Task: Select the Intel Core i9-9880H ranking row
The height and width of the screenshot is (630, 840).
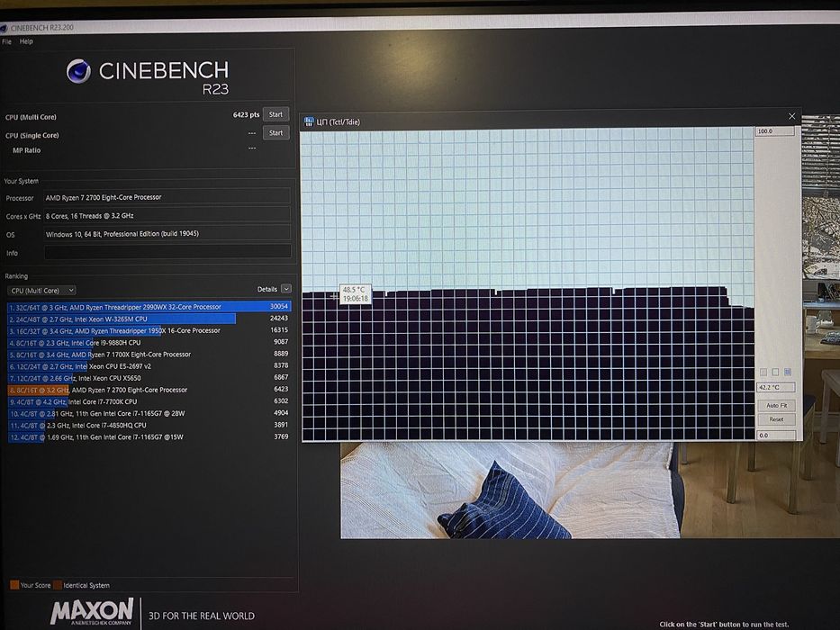Action: click(149, 342)
